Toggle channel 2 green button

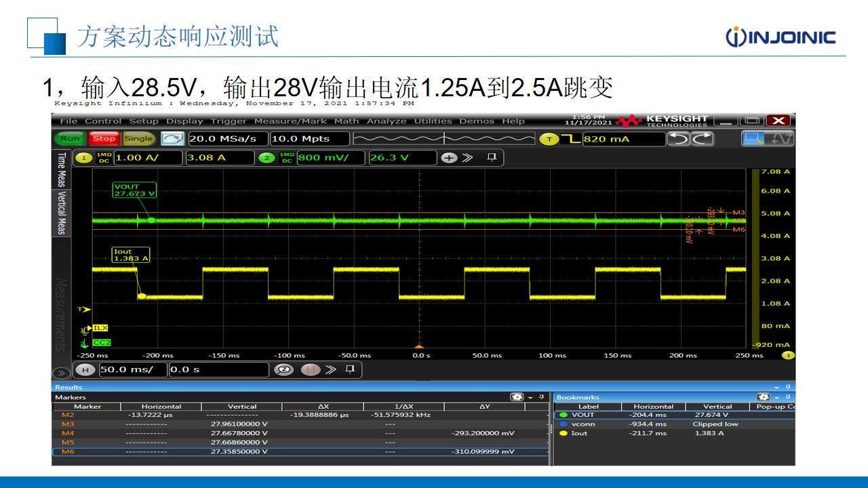click(x=266, y=158)
